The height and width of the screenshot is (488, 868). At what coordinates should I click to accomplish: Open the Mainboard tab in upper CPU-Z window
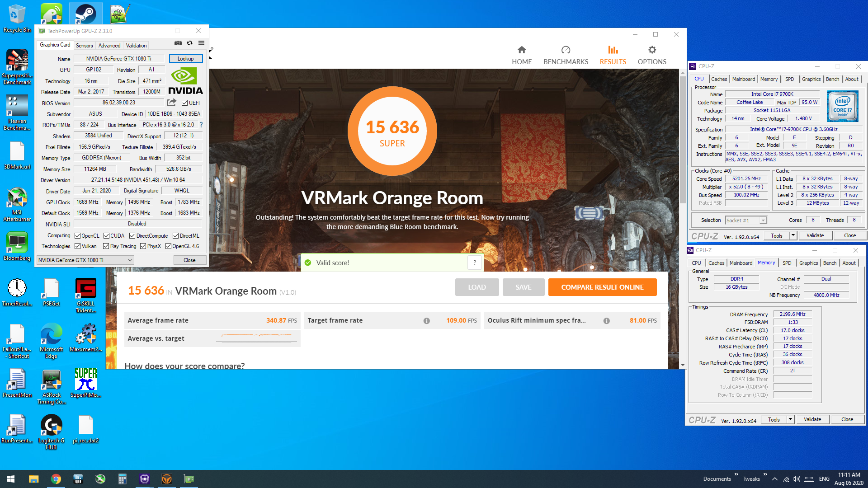744,79
